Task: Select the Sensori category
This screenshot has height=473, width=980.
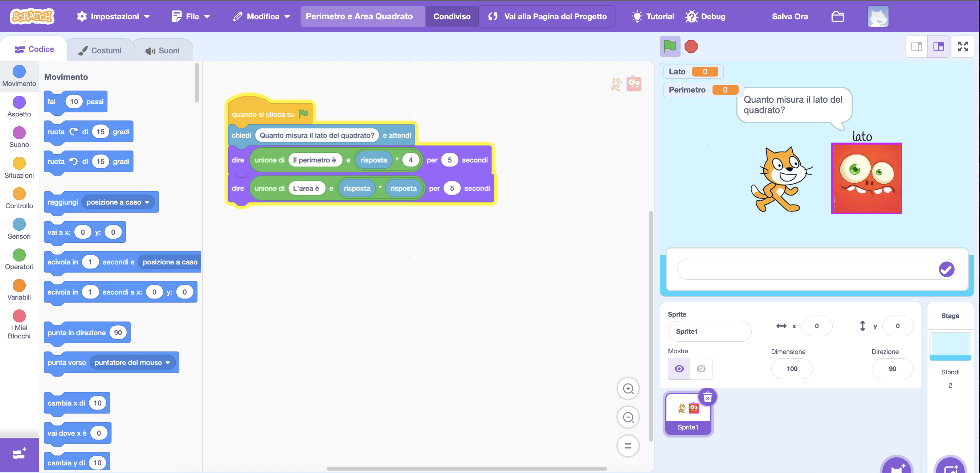Action: (x=19, y=229)
